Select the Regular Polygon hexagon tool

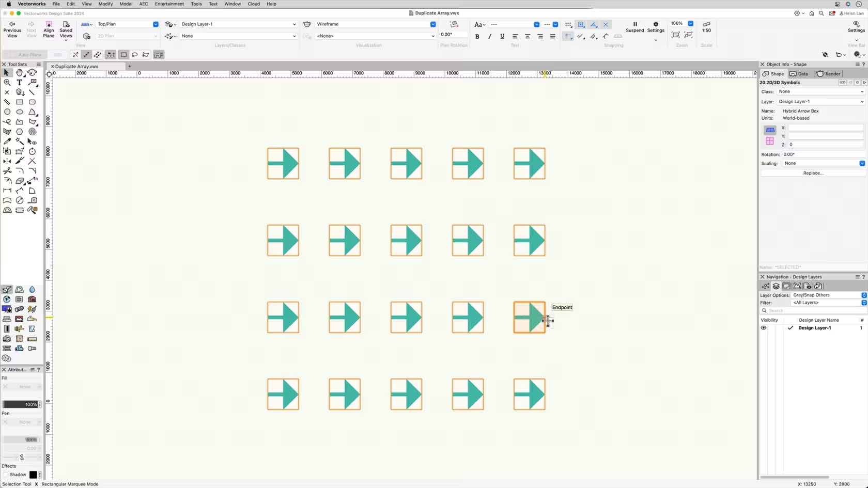[x=20, y=132]
